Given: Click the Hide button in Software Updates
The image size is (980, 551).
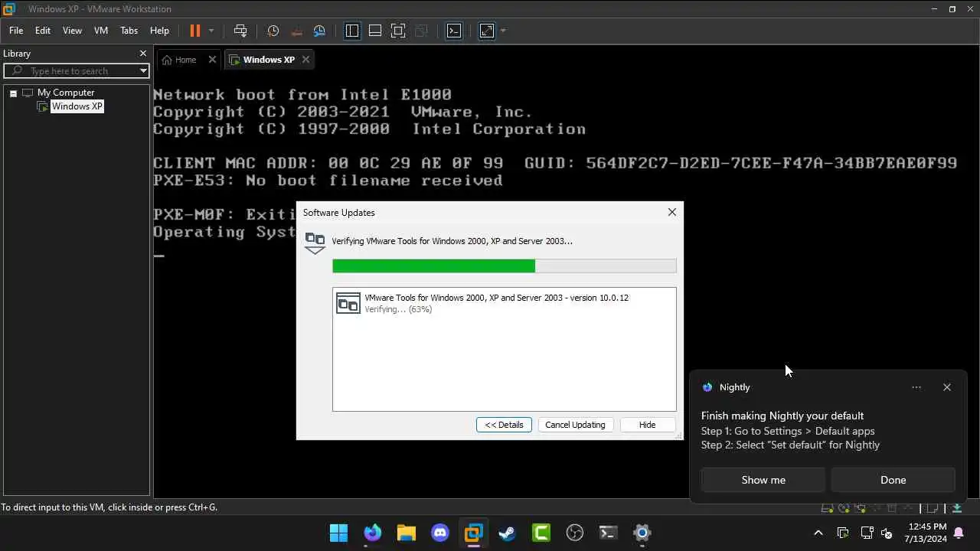Looking at the screenshot, I should tap(647, 425).
